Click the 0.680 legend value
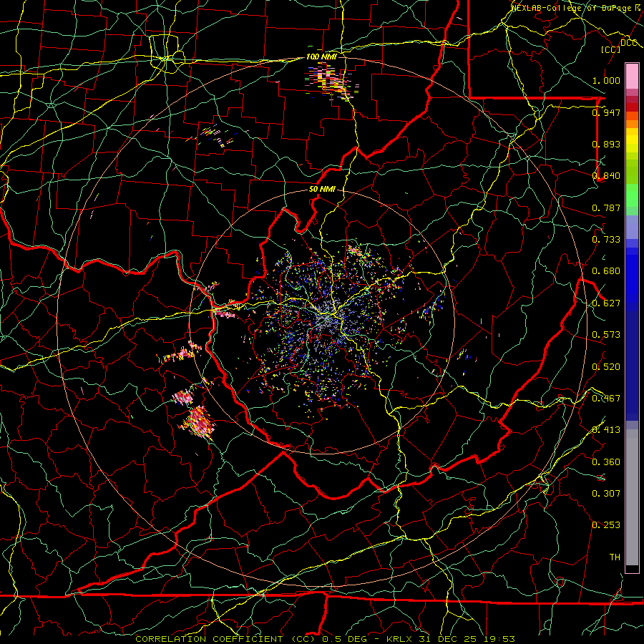644x644 pixels. [x=606, y=271]
